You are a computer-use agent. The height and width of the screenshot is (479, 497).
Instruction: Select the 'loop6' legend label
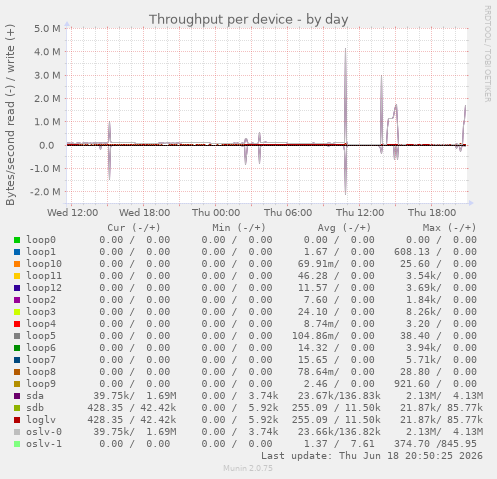41,348
